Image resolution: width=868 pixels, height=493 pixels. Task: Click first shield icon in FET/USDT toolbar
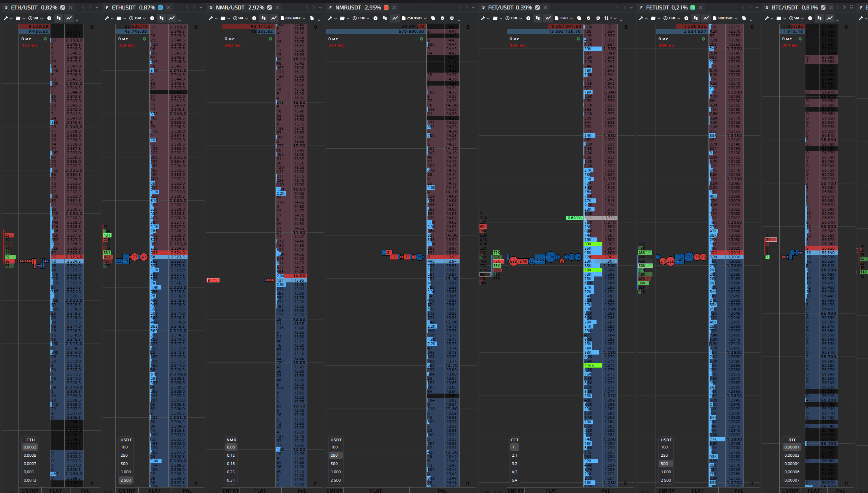589,18
